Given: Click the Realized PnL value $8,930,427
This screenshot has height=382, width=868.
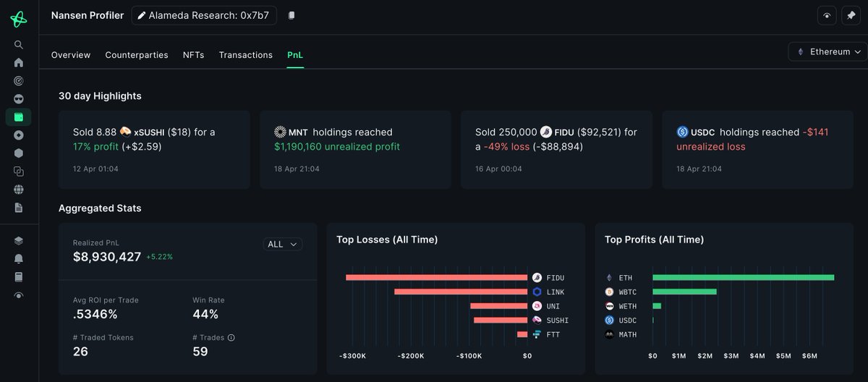Looking at the screenshot, I should pyautogui.click(x=107, y=257).
